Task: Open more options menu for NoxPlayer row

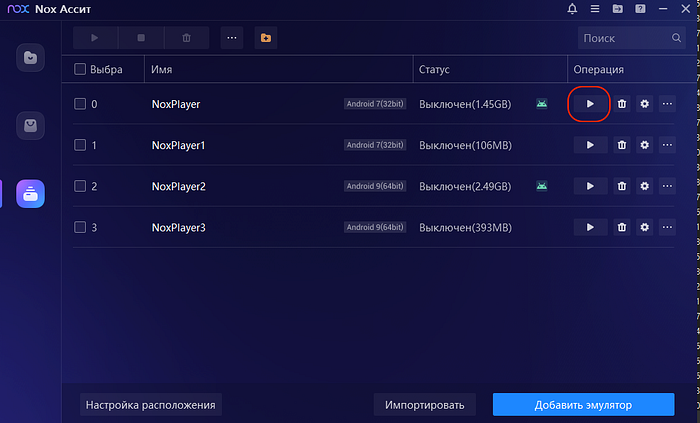Action: click(667, 104)
